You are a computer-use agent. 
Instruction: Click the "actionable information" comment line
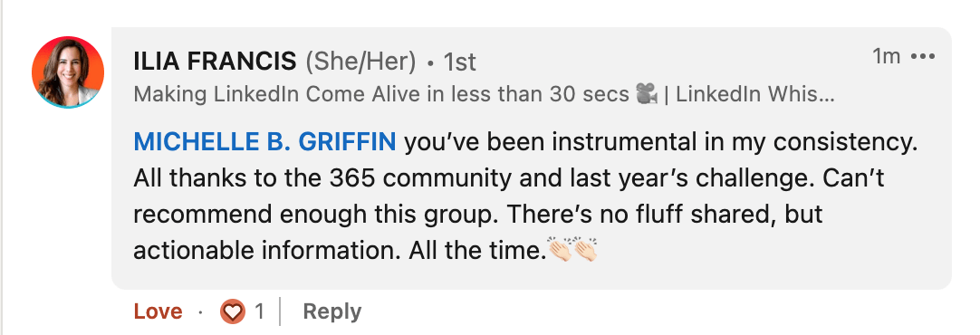click(268, 251)
